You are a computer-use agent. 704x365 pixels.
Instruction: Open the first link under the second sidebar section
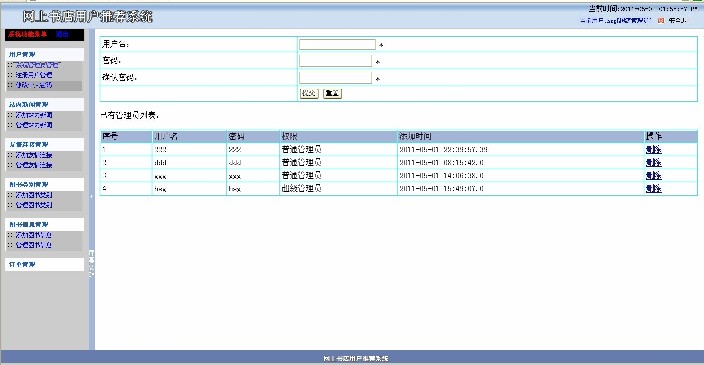pyautogui.click(x=34, y=115)
